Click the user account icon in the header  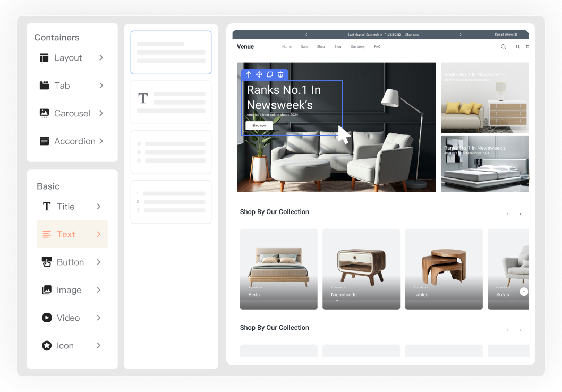517,47
